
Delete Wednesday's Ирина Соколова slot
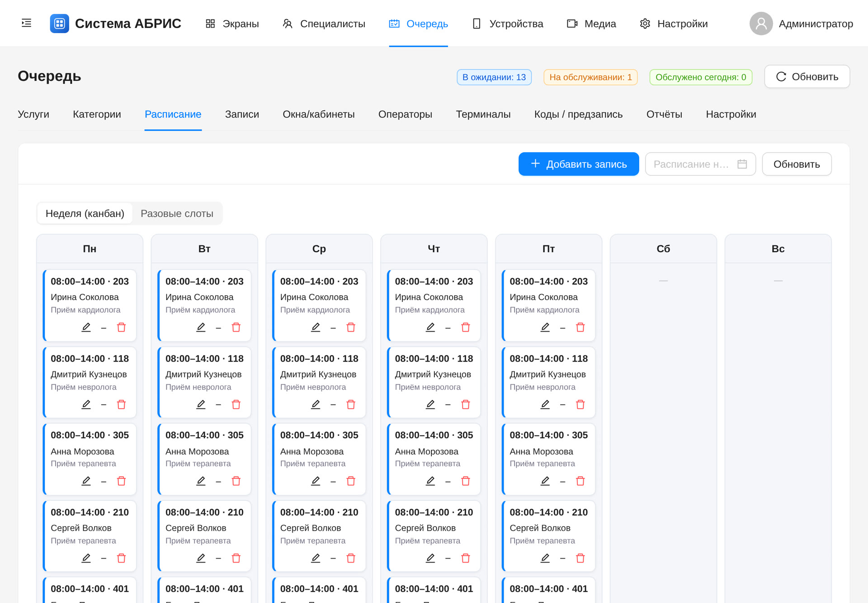[351, 327]
